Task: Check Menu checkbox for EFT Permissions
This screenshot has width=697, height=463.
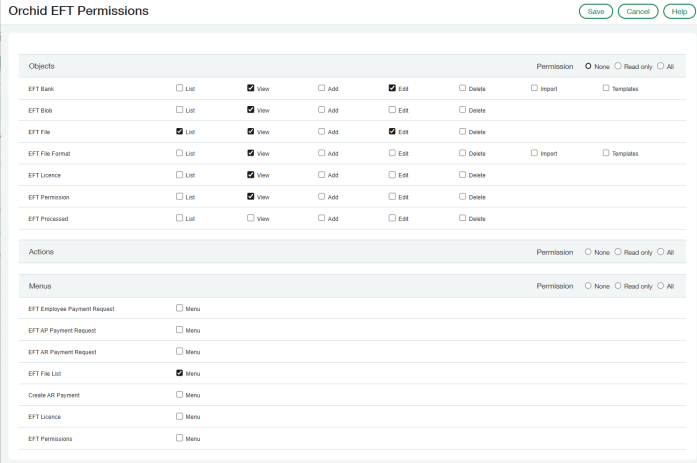Action: tap(180, 438)
